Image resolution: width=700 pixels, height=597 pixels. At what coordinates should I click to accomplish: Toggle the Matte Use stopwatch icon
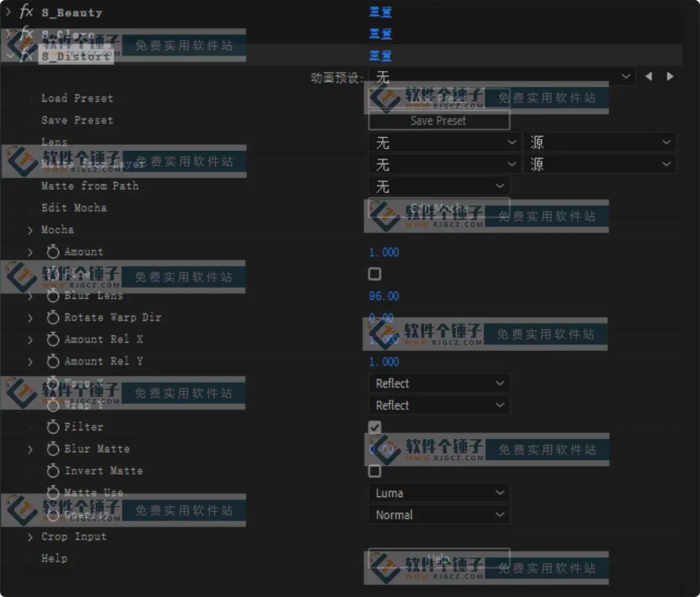(x=53, y=493)
